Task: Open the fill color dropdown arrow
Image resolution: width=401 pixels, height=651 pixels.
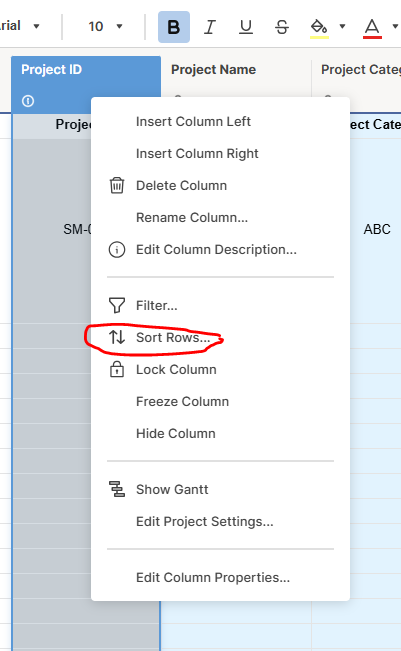Action: click(342, 27)
